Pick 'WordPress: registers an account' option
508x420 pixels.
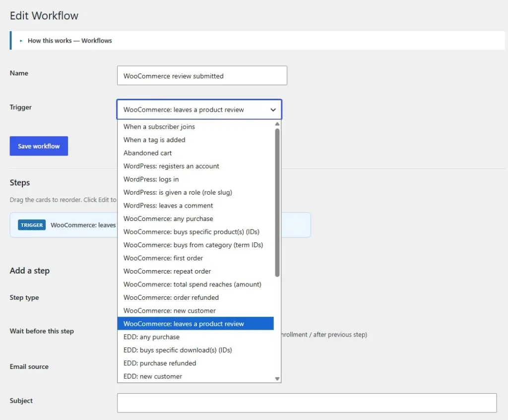coord(195,166)
